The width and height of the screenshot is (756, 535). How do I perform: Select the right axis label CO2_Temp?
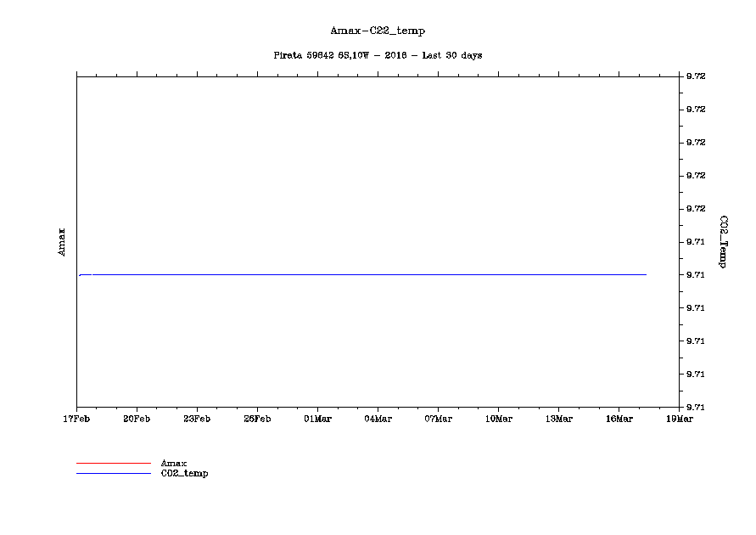click(723, 241)
